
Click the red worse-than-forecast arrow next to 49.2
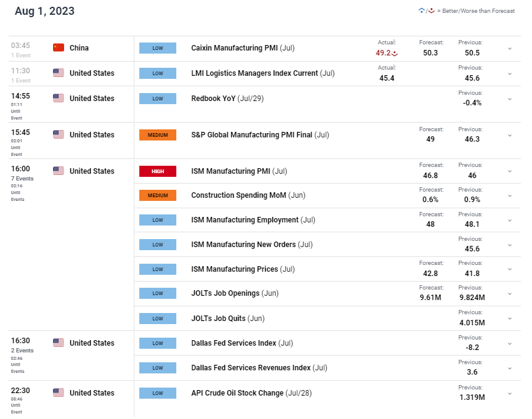click(x=395, y=53)
